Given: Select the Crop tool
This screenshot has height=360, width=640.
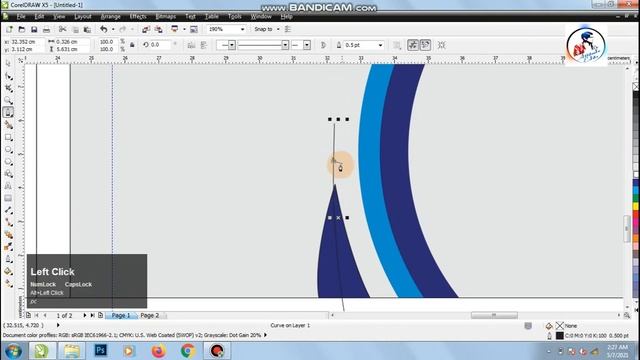Looking at the screenshot, I should 8,88.
